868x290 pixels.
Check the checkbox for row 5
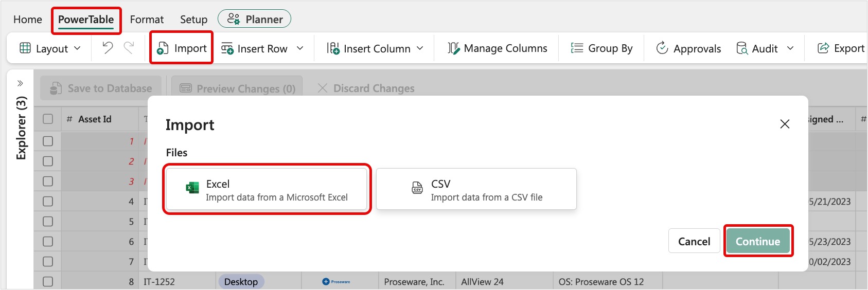(x=48, y=221)
